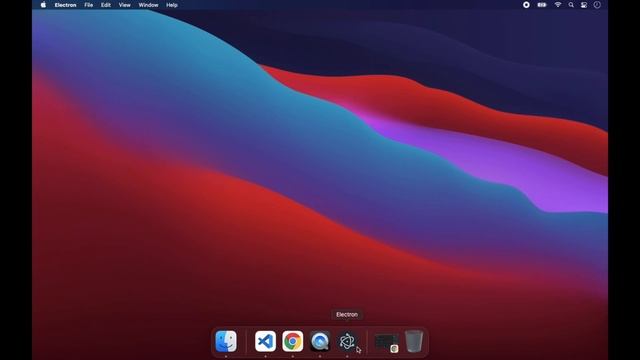
Task: Open the Wi-Fi status menu
Action: 558,5
